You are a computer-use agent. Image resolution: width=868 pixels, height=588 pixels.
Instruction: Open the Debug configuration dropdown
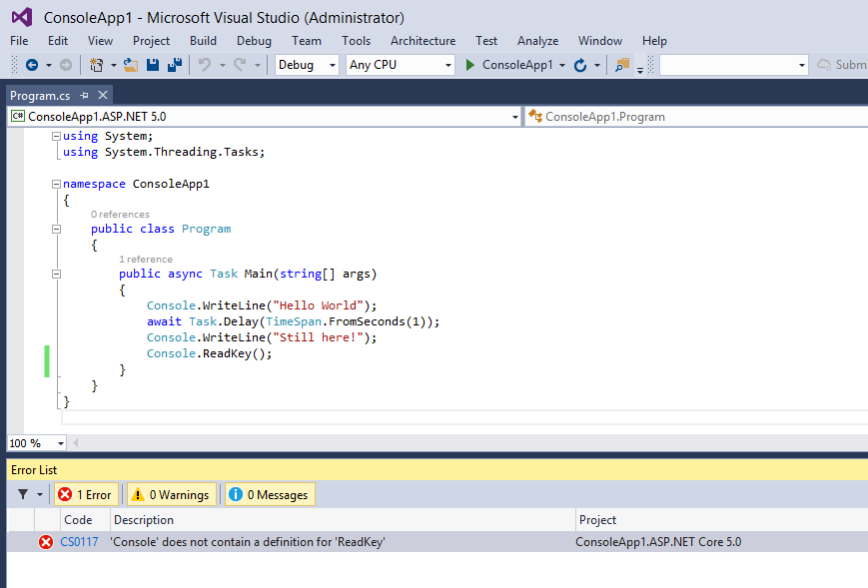point(307,65)
